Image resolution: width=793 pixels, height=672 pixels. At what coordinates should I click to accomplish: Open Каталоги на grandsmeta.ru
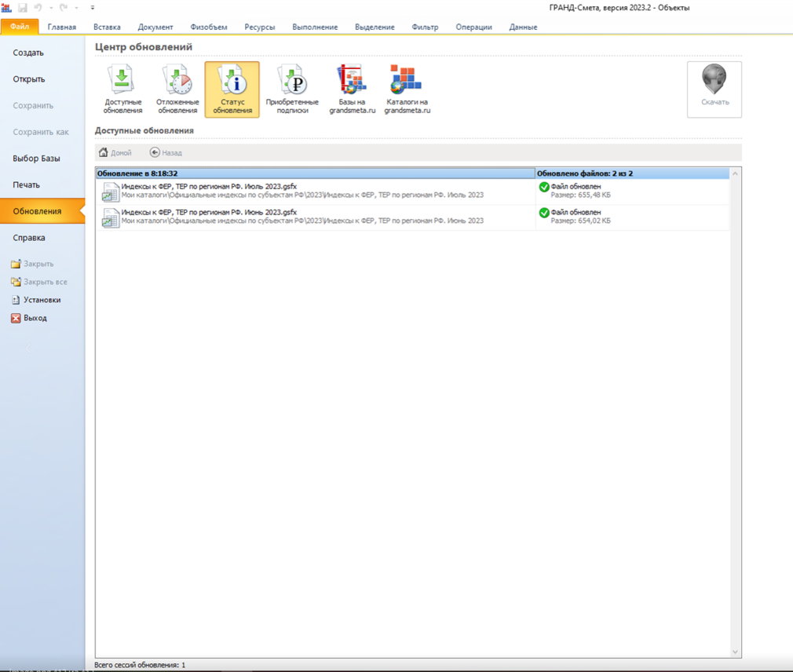(407, 89)
